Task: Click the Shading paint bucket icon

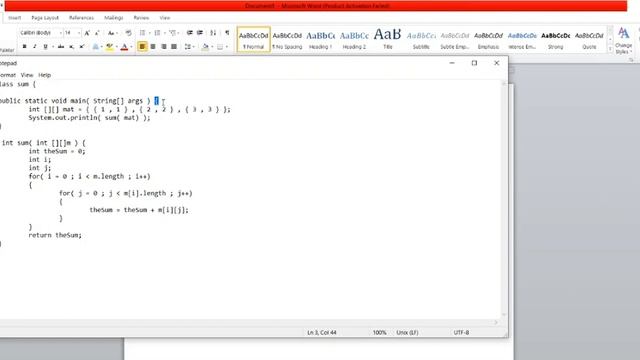Action: click(205, 47)
